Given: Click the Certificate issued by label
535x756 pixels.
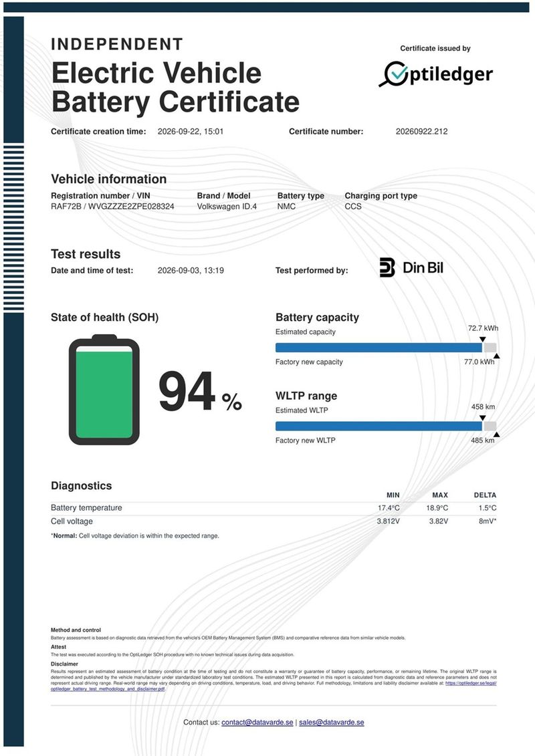Looking at the screenshot, I should 435,48.
